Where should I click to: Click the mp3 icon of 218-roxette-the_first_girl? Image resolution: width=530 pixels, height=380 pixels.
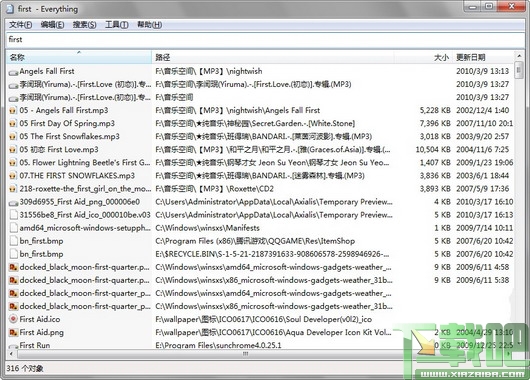(x=13, y=189)
